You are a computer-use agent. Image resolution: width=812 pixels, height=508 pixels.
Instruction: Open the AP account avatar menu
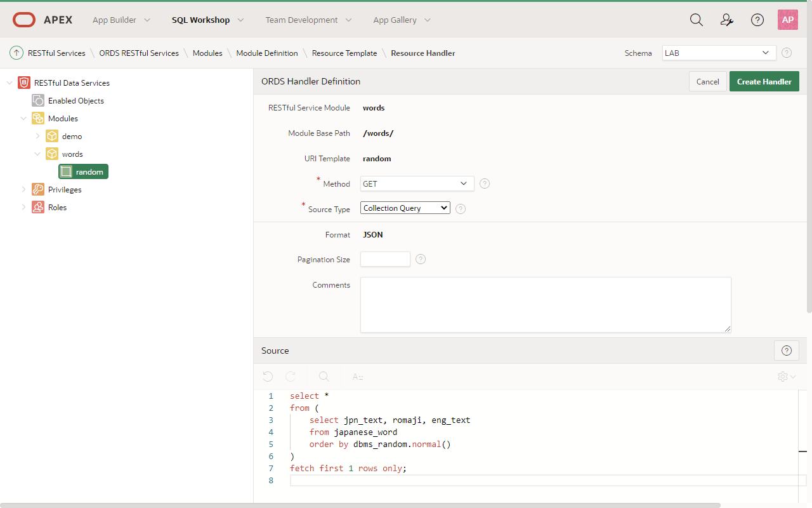tap(788, 20)
